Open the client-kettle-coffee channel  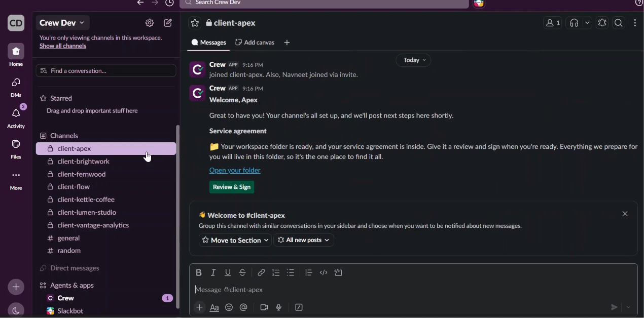click(x=106, y=200)
